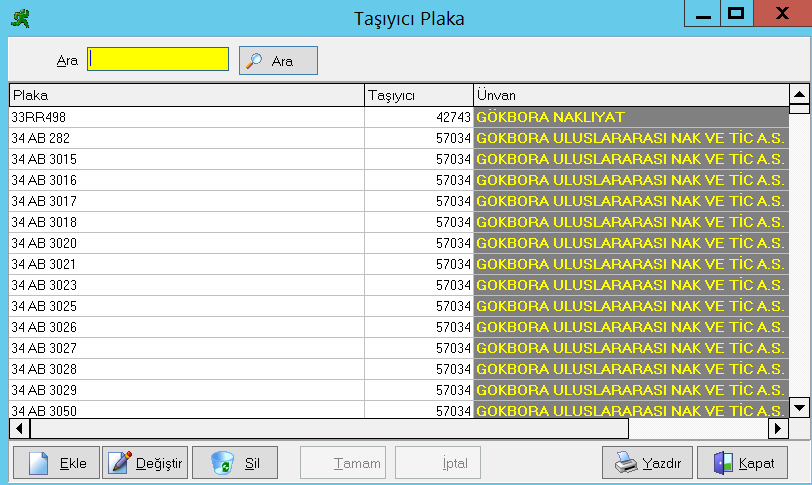Maximize the Taşıyıcı Plaka window
Image resolution: width=812 pixels, height=485 pixels.
tap(736, 14)
